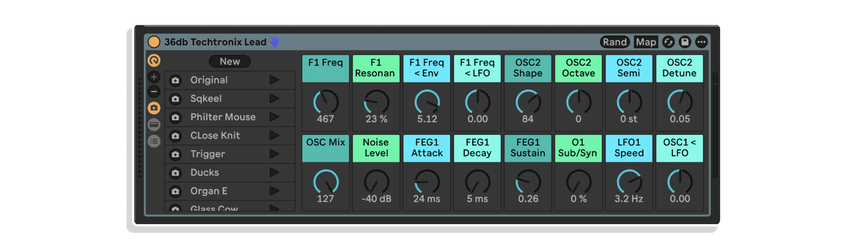Overwrite Philter Mouse variation via camera icon
Screen dimensions: 868x249
coord(175,117)
